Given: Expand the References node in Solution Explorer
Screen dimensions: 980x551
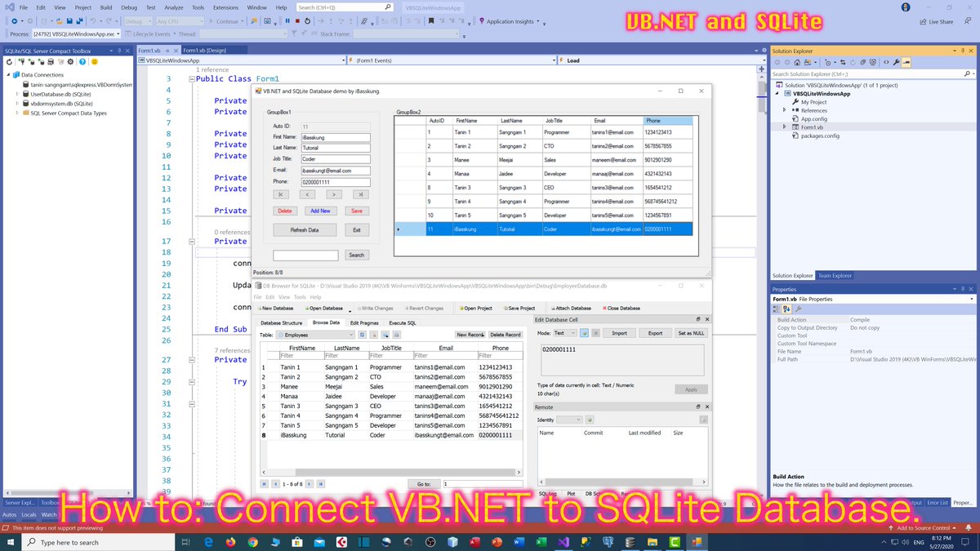Looking at the screenshot, I should coord(785,110).
